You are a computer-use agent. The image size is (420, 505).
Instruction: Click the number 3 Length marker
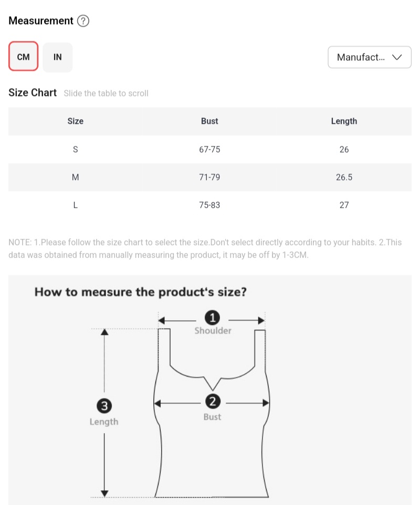104,405
